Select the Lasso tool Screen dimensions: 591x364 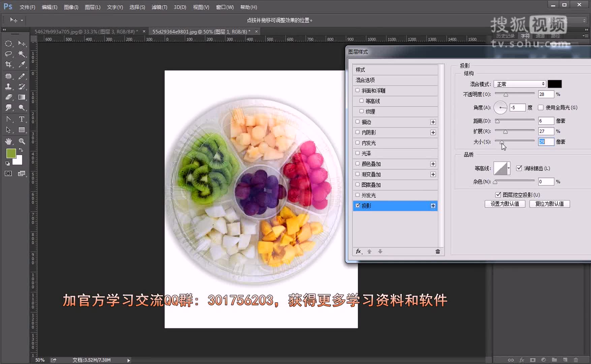point(8,54)
